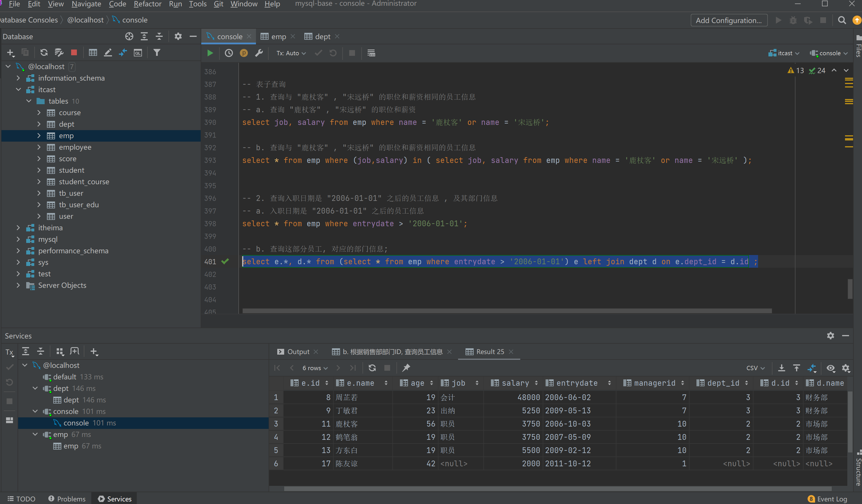This screenshot has height=504, width=862.
Task: Collapse all nodes in Database panel
Action: [x=159, y=36]
